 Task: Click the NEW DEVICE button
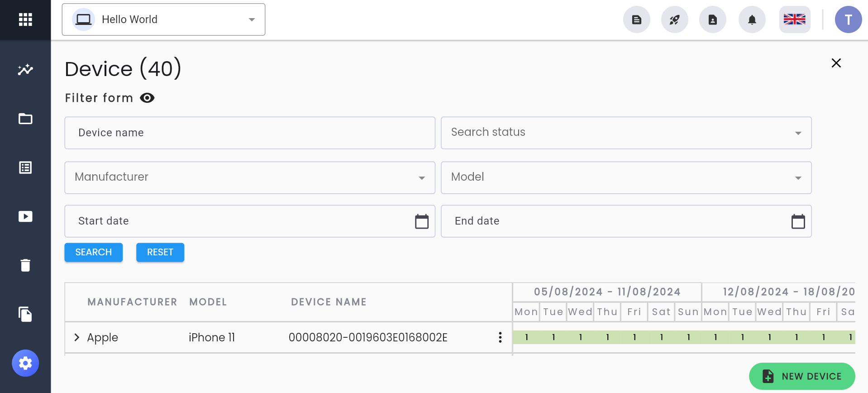coord(802,376)
